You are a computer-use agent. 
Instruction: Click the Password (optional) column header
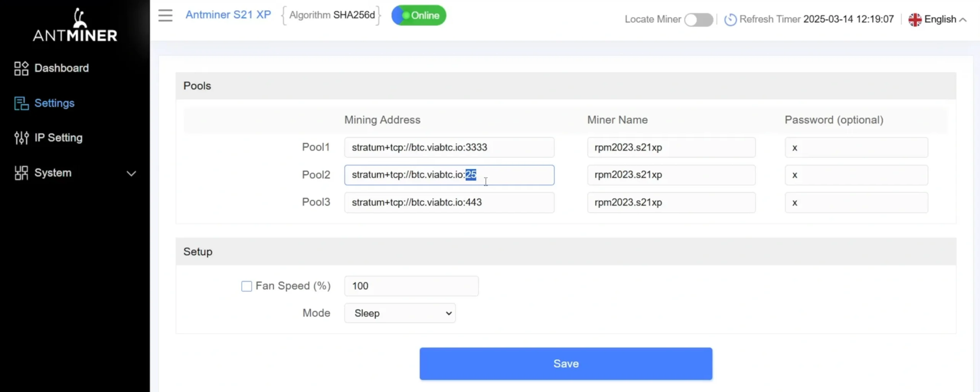pos(834,120)
